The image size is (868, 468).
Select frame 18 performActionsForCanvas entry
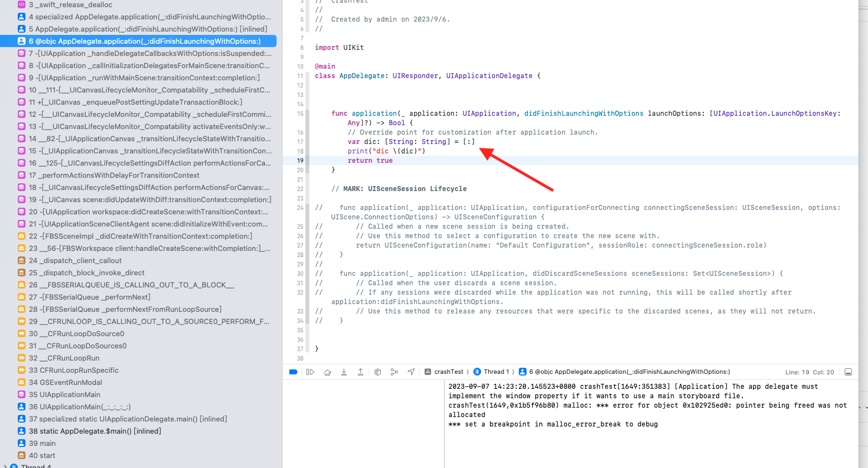pos(139,187)
